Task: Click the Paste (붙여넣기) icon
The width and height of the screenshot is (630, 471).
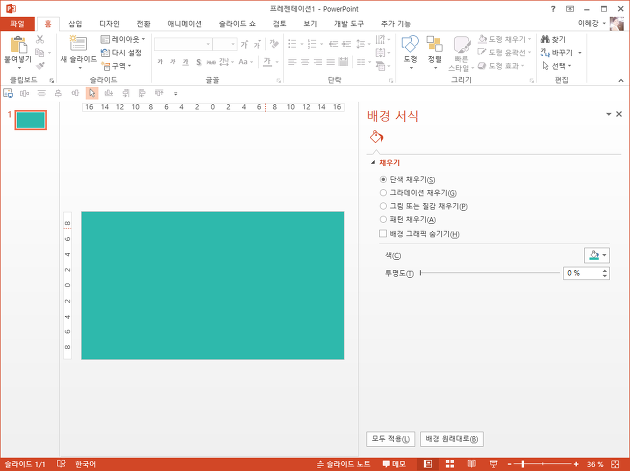Action: [x=18, y=44]
